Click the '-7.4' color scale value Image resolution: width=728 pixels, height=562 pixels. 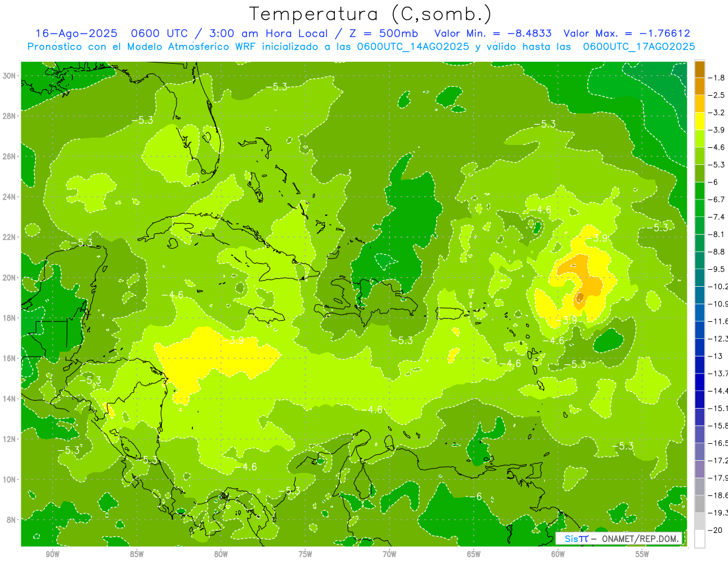point(718,217)
